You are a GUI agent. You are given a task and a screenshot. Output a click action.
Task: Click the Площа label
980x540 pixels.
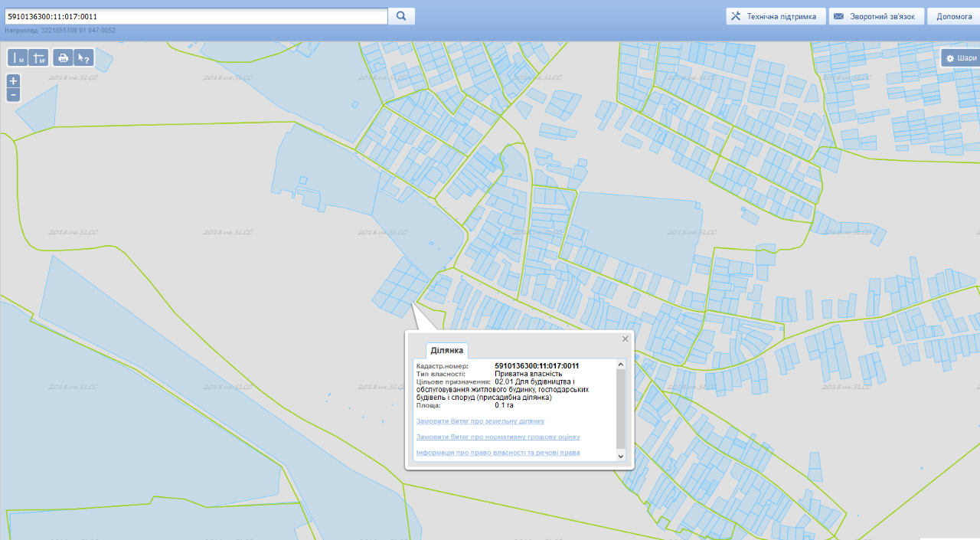coord(429,405)
